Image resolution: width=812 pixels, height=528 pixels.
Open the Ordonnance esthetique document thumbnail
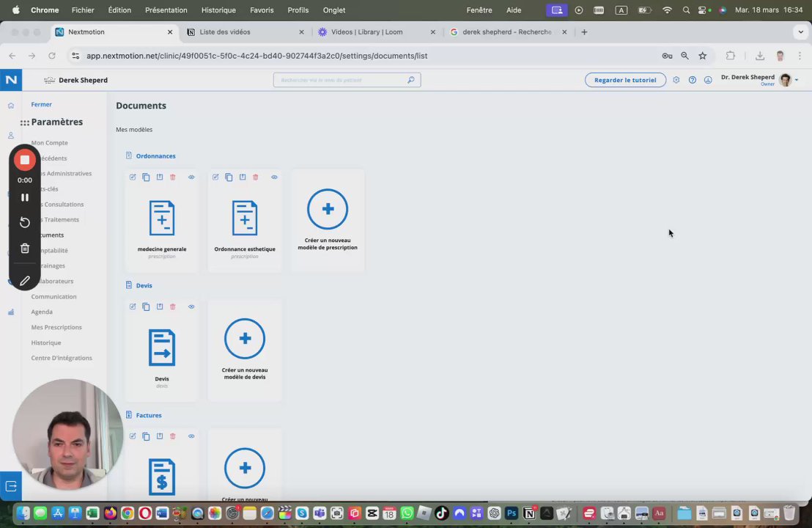[x=245, y=218]
